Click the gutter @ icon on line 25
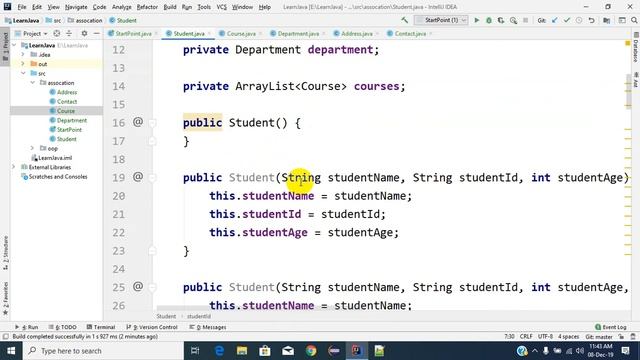 [x=138, y=287]
